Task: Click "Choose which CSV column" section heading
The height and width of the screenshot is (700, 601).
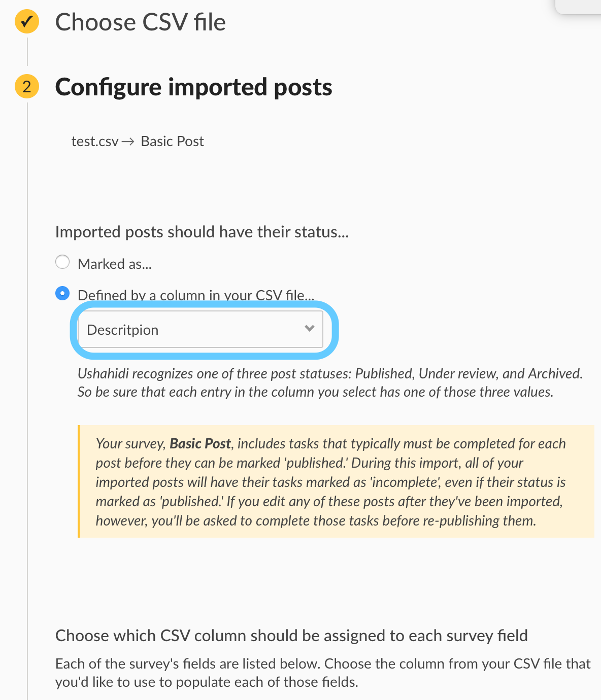Action: click(x=291, y=636)
